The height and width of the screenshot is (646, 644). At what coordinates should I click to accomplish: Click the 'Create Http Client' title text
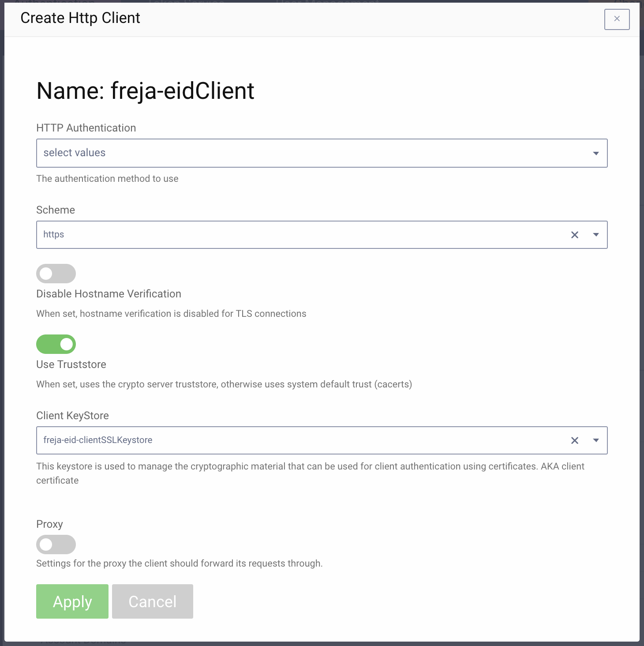(80, 18)
